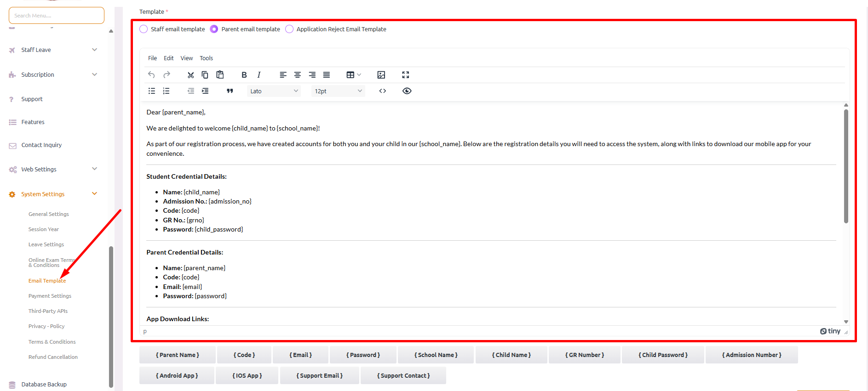The width and height of the screenshot is (868, 391).
Task: Open the 12pt font size dropdown
Action: [x=338, y=91]
